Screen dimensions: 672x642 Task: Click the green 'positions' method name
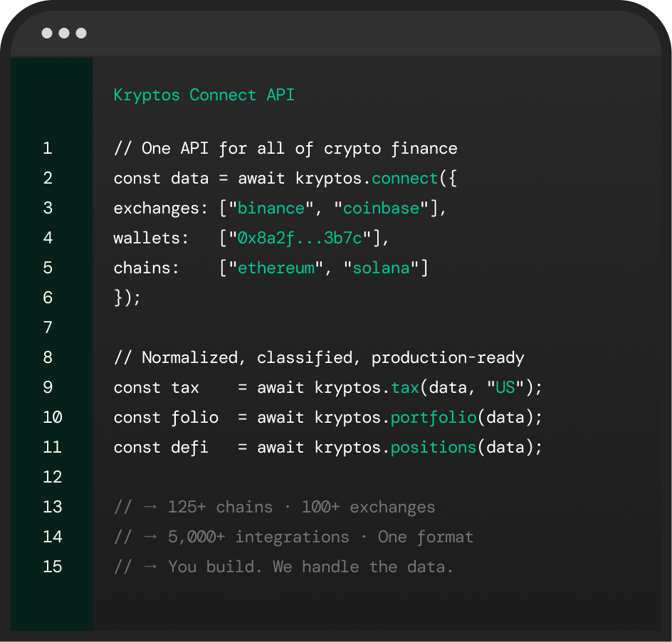(434, 448)
